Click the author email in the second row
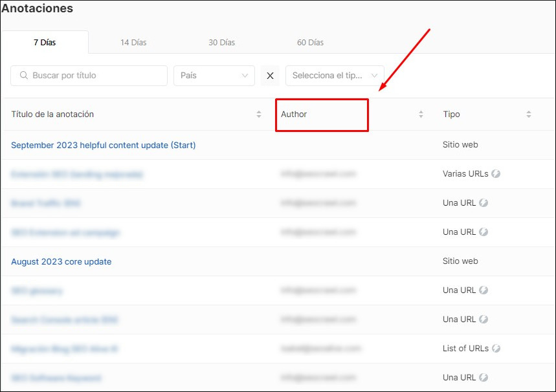The height and width of the screenshot is (392, 556). tap(318, 174)
